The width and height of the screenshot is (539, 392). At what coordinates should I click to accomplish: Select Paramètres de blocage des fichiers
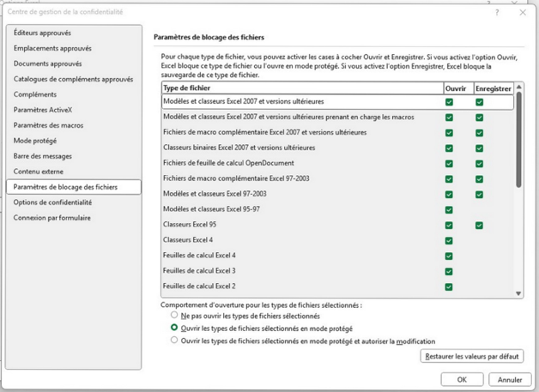click(74, 187)
